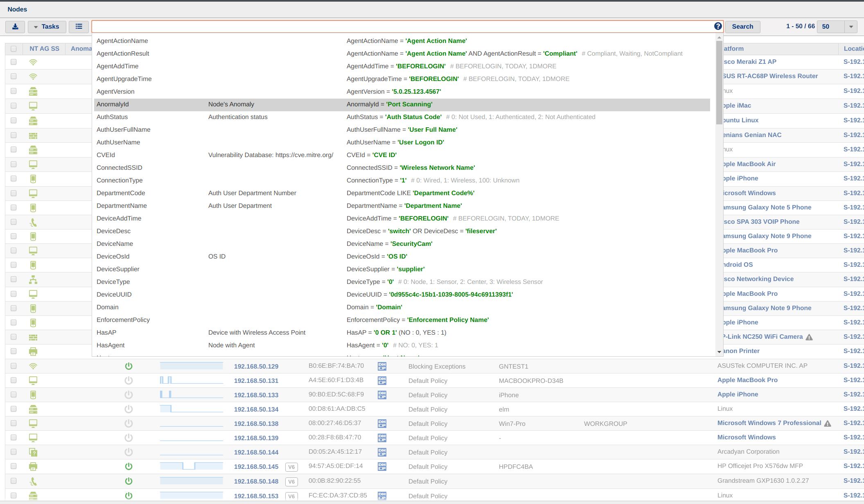Check the box for node 192.168.50.131

pos(14,380)
